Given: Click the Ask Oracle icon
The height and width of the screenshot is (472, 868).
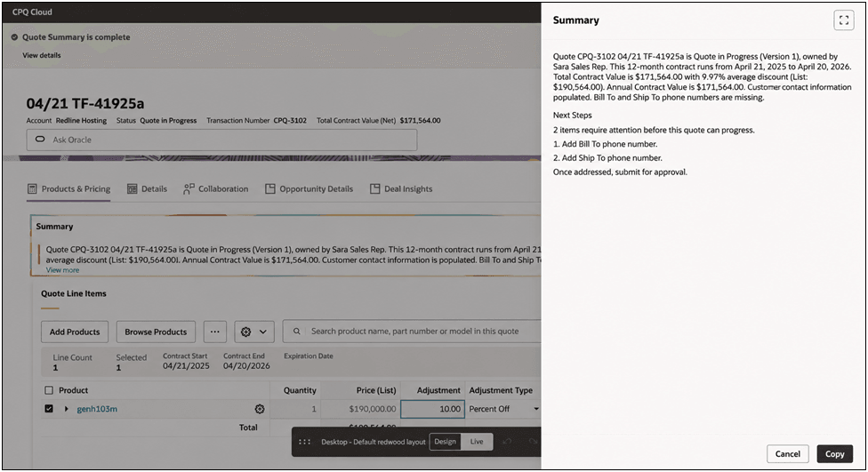Looking at the screenshot, I should (x=40, y=140).
